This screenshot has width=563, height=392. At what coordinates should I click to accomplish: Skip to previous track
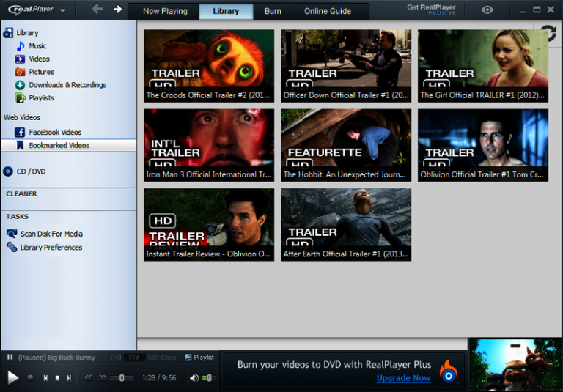tap(45, 377)
